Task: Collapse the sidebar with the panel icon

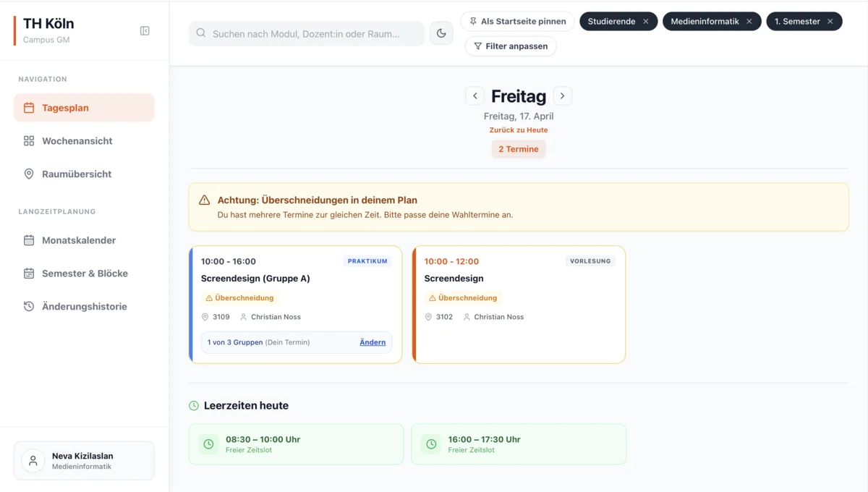Action: coord(145,30)
